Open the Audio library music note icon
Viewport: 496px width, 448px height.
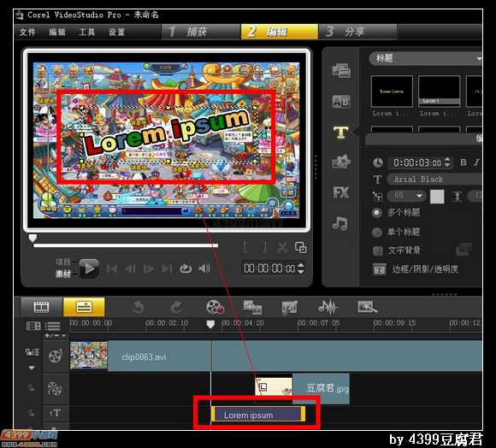tap(340, 223)
